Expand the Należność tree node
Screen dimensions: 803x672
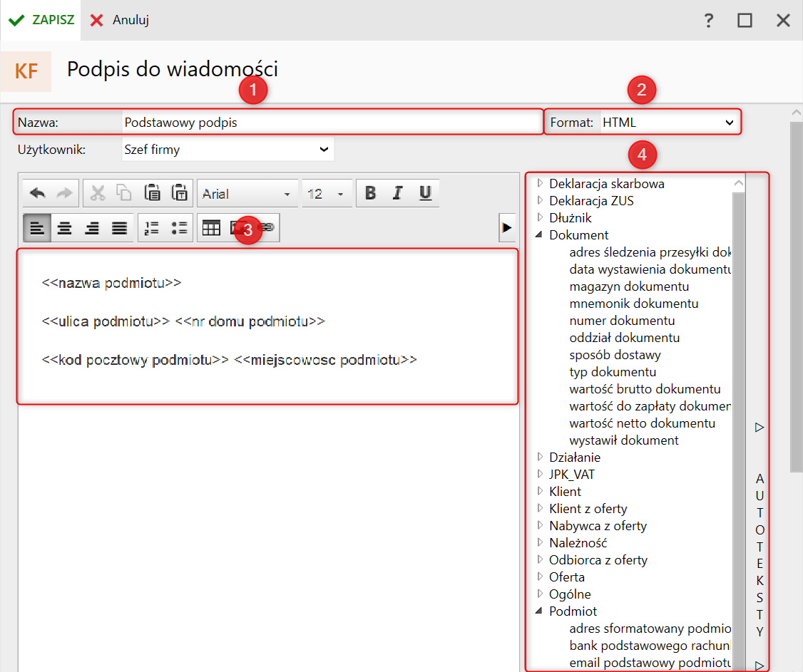coord(540,542)
